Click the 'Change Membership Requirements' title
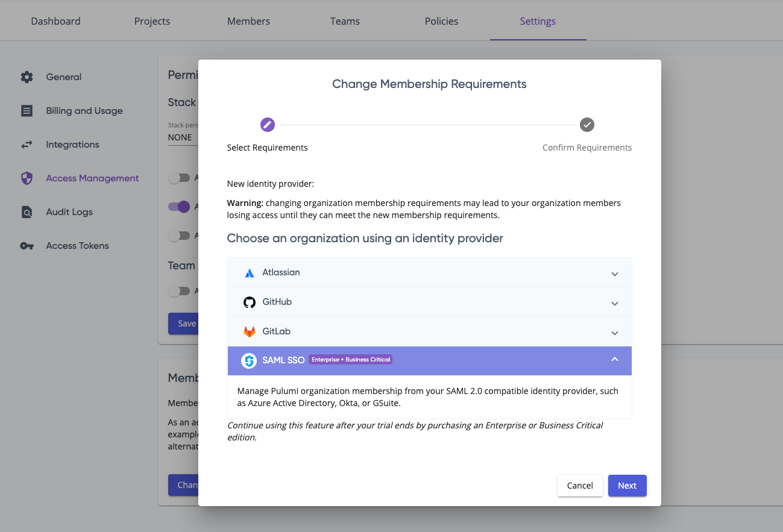This screenshot has width=783, height=532. pos(429,84)
